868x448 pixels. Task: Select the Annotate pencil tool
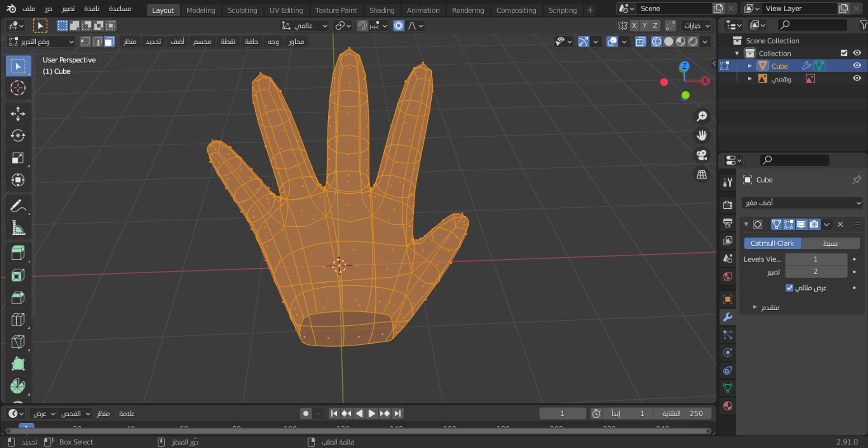pyautogui.click(x=18, y=206)
